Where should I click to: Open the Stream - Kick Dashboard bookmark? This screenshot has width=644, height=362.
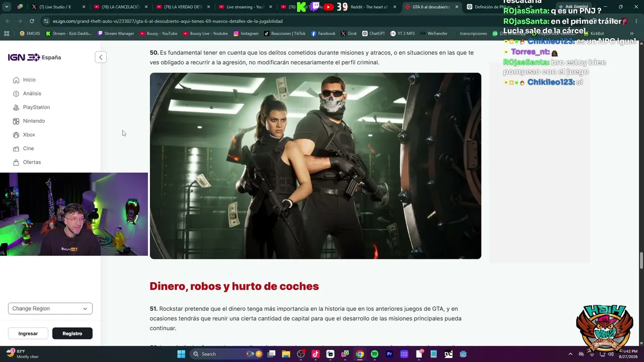point(69,34)
